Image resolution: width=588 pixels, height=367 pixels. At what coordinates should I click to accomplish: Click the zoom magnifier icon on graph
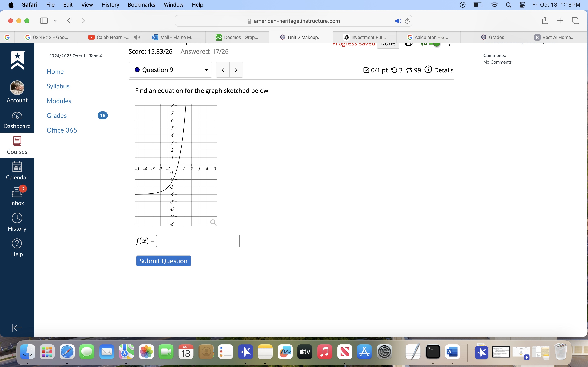pos(213,222)
